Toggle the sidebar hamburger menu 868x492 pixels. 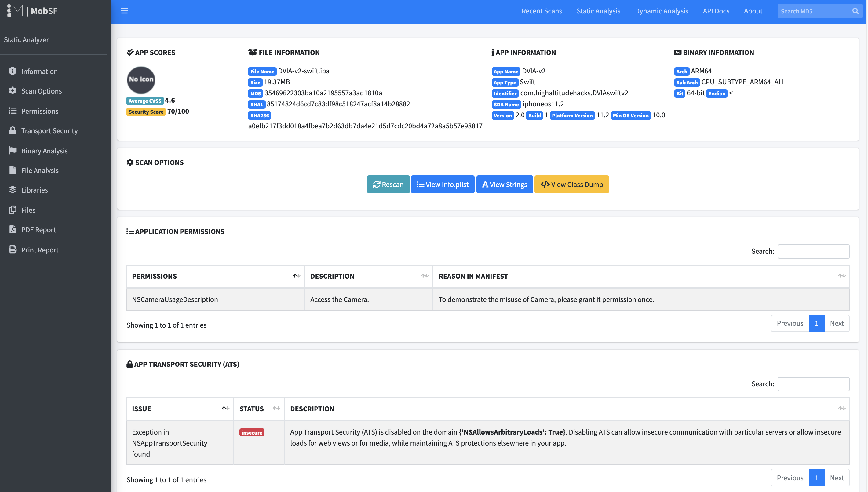tap(124, 11)
